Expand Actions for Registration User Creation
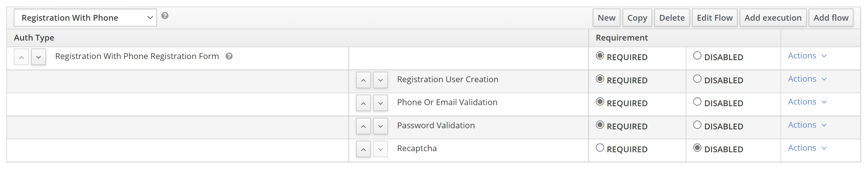 807,79
